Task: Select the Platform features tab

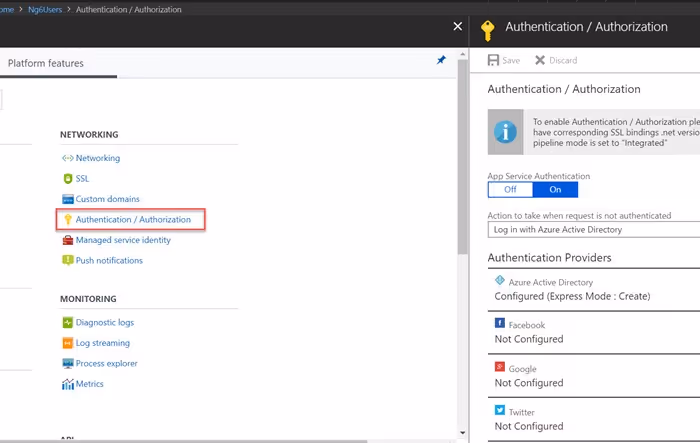Action: (x=46, y=63)
